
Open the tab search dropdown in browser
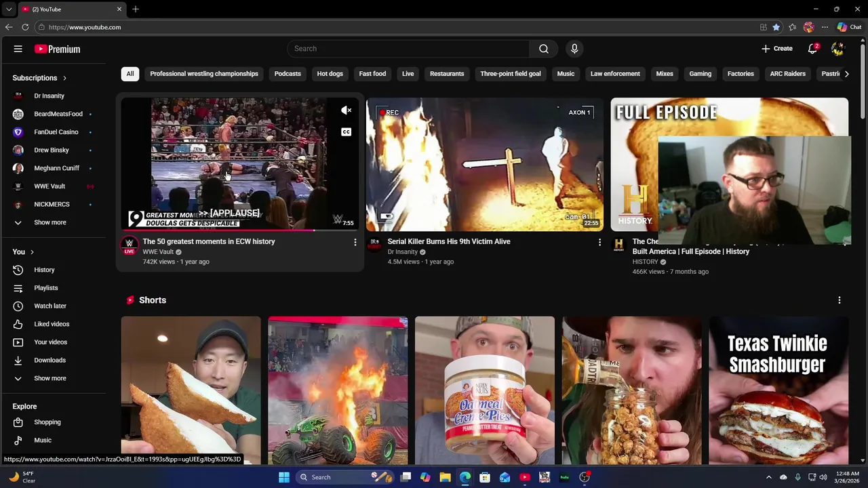(x=8, y=9)
